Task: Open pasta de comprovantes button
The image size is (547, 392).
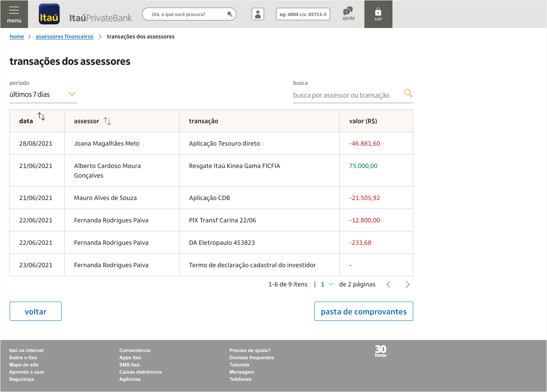Action: coord(364,311)
